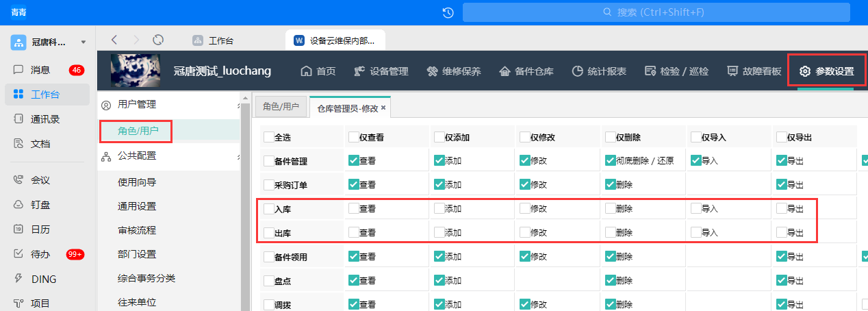Open 消息 in DingTalk sidebar
The width and height of the screenshot is (868, 311).
40,69
